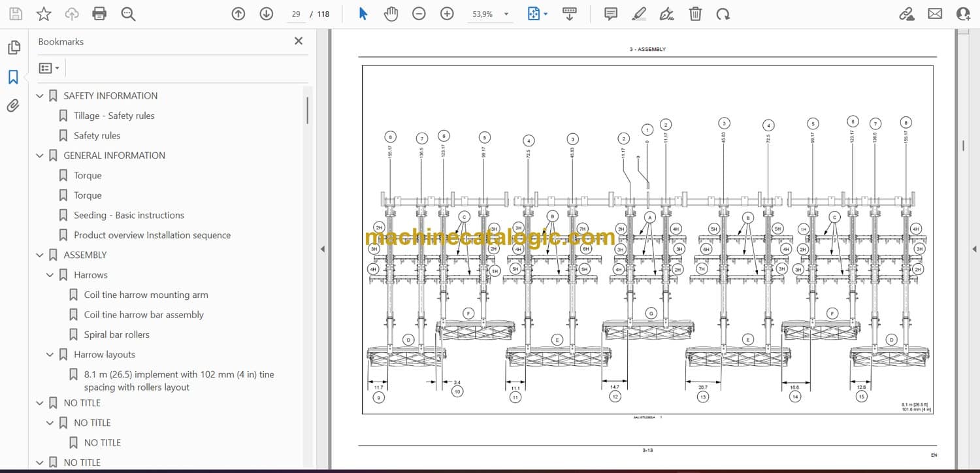This screenshot has height=473, width=980.
Task: Collapse the Harrow layouts bookmark group
Action: (50, 355)
